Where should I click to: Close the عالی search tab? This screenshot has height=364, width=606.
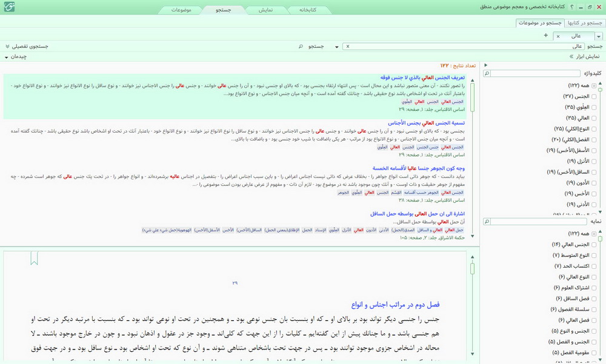point(558,36)
